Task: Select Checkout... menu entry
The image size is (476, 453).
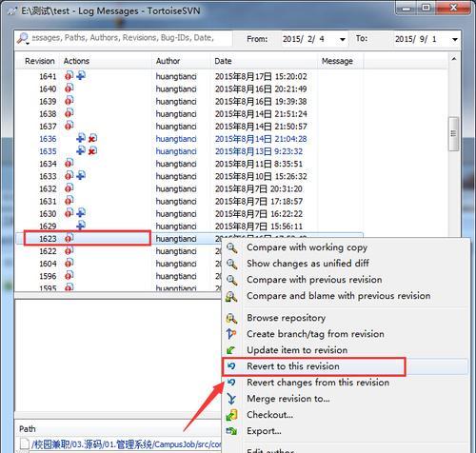Action: 269,415
